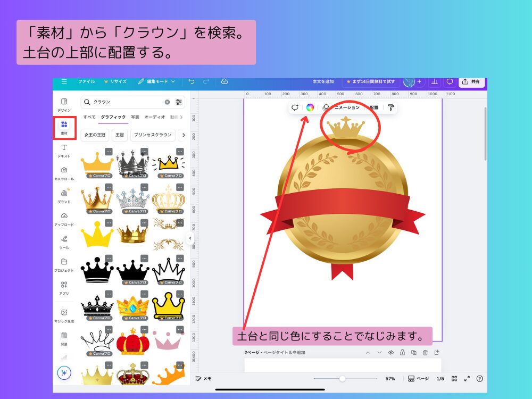Select the オーディオ tab
Image resolution: width=532 pixels, height=399 pixels.
tap(154, 118)
